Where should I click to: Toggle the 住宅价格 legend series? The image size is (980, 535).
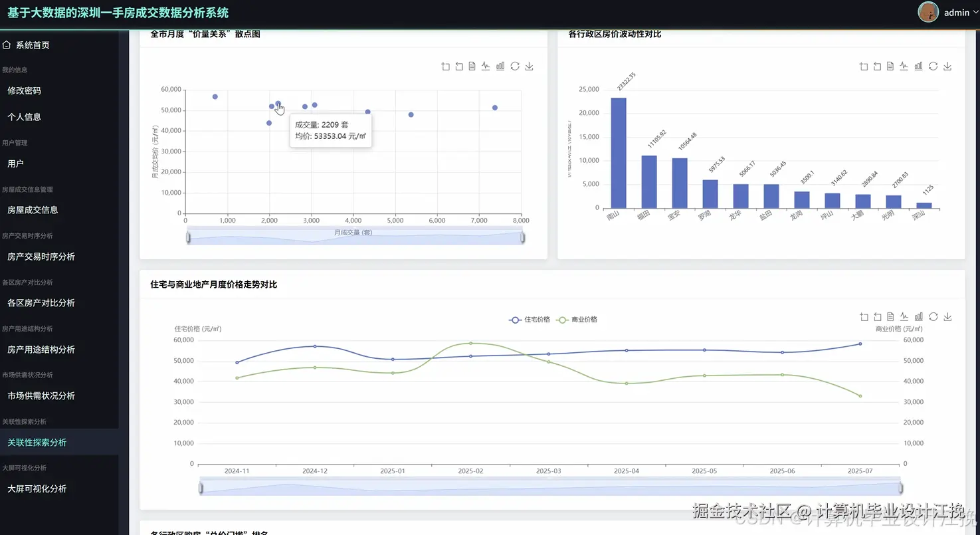tap(530, 320)
